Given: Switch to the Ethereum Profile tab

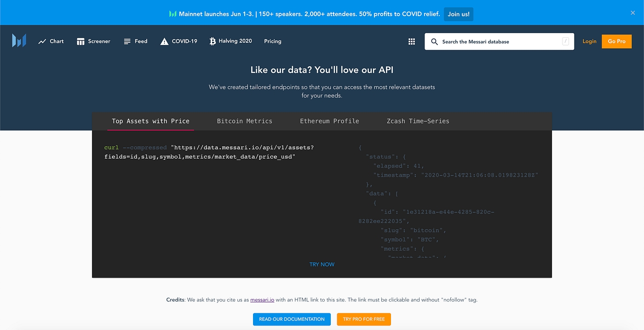Looking at the screenshot, I should coord(329,121).
